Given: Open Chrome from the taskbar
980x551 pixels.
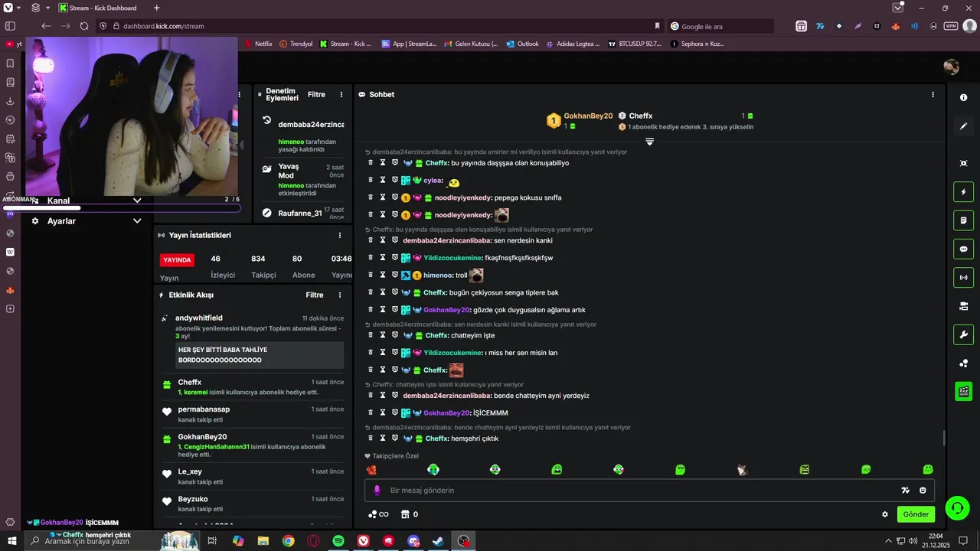Looking at the screenshot, I should coord(288,541).
